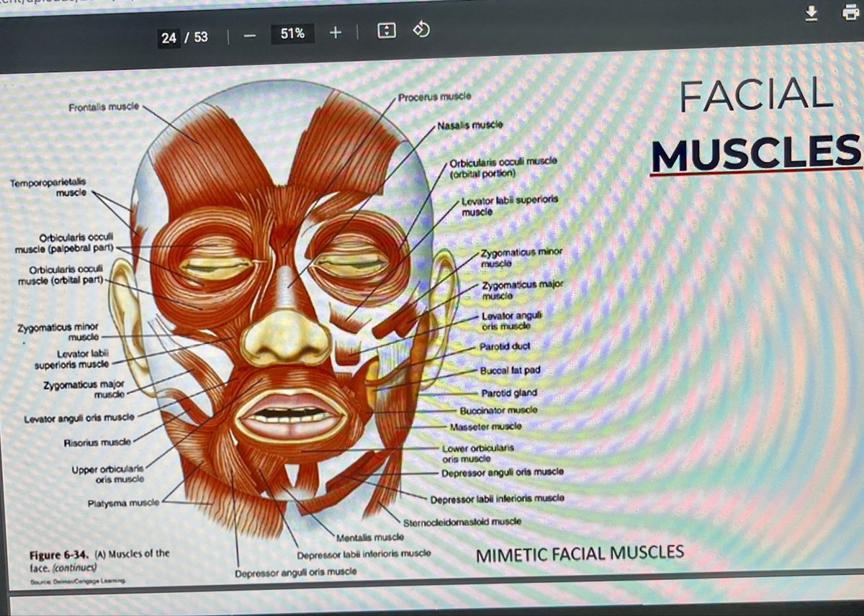The height and width of the screenshot is (616, 864).
Task: Select the 51% zoom level field
Action: click(x=292, y=34)
